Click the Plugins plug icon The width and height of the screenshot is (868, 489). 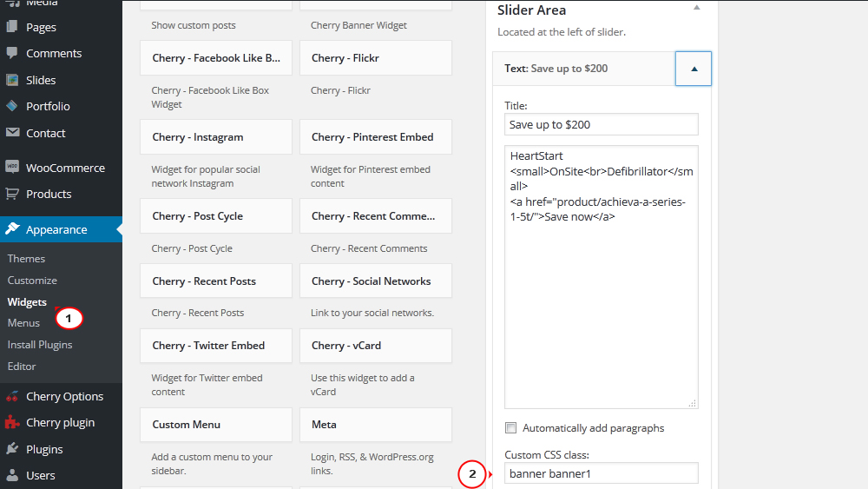pyautogui.click(x=12, y=449)
